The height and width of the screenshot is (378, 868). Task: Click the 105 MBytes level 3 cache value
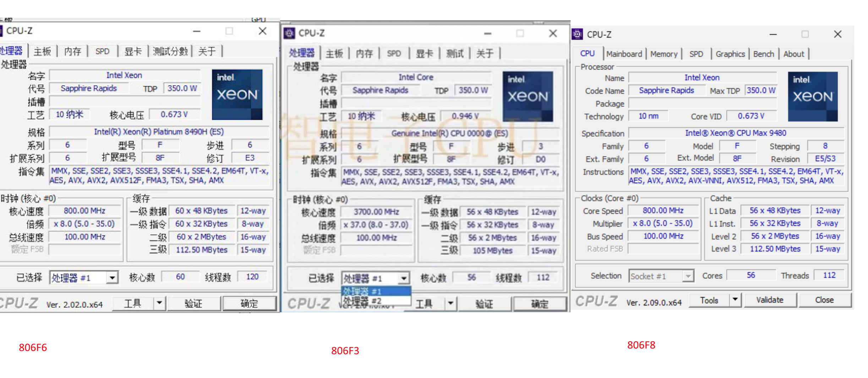click(x=492, y=251)
